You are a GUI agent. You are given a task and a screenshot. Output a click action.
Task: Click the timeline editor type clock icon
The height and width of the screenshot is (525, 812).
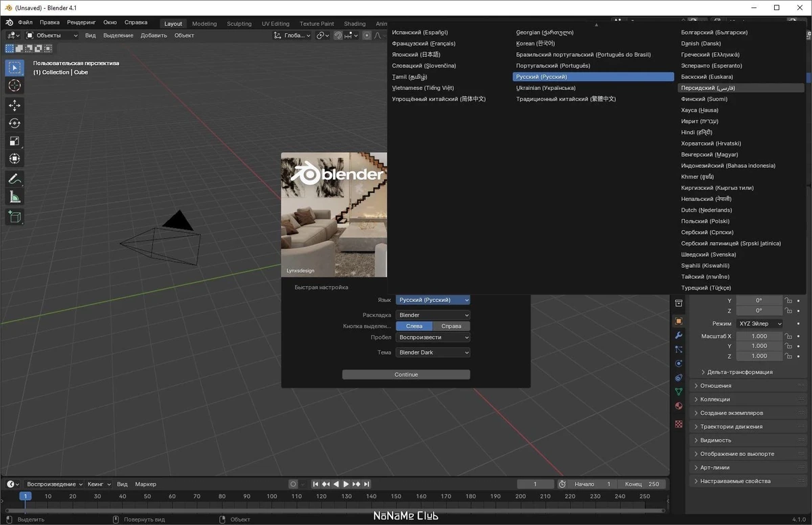click(x=13, y=484)
